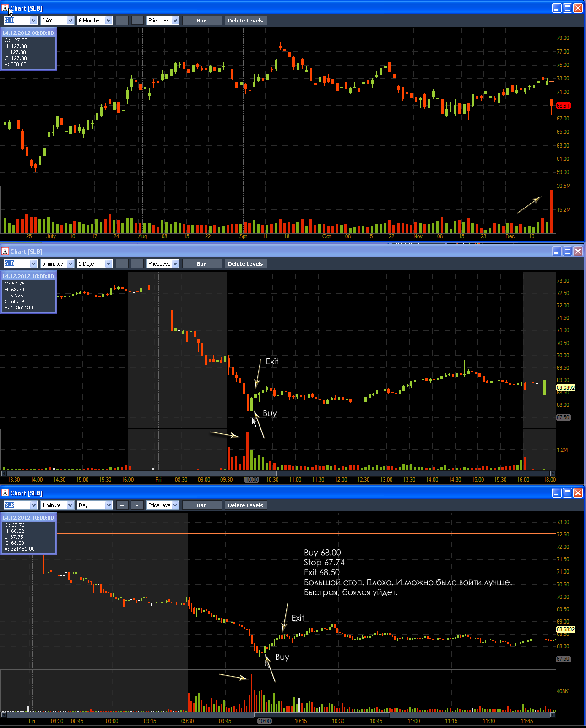Image resolution: width=586 pixels, height=728 pixels.
Task: Maximize the top DAY chart window
Action: click(567, 8)
